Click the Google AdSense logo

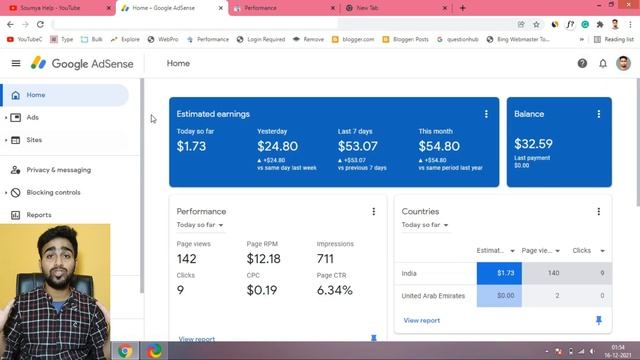(82, 63)
